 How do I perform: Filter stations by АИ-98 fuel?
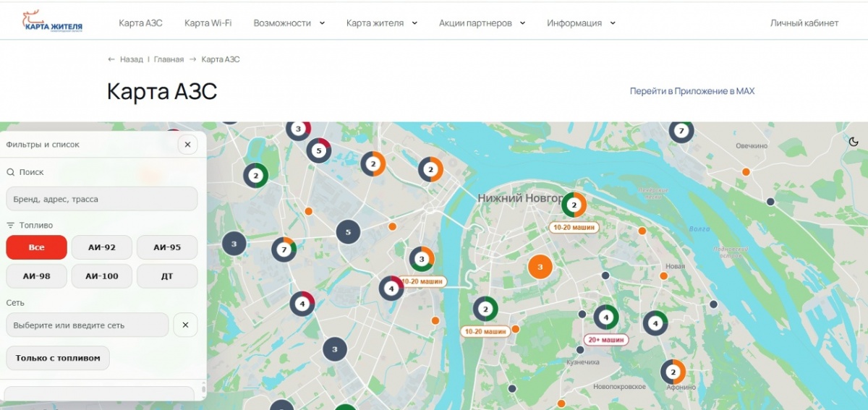point(36,276)
